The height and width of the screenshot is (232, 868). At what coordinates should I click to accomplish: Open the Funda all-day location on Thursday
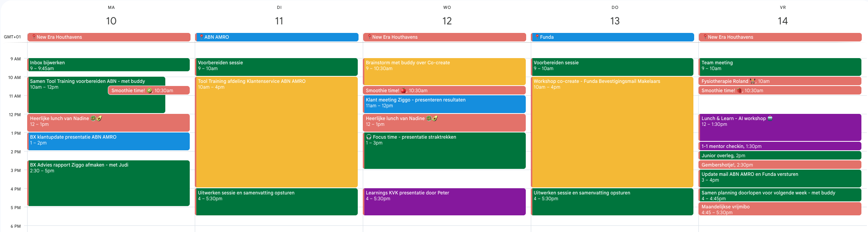[x=612, y=37]
